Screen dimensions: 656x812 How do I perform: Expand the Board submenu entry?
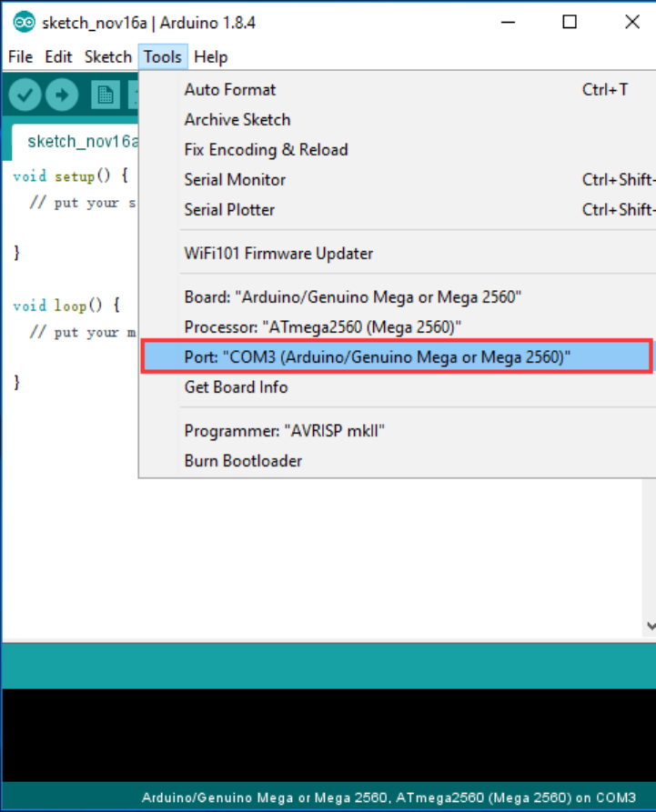pos(397,296)
